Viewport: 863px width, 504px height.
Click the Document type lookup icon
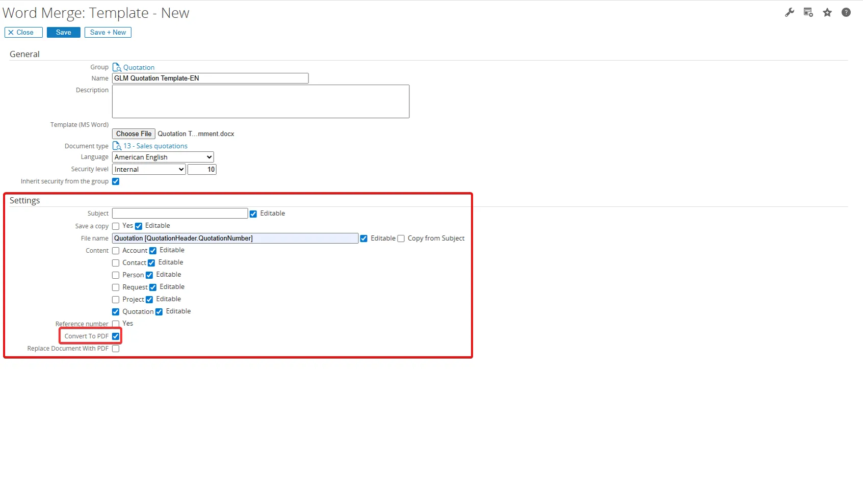117,146
